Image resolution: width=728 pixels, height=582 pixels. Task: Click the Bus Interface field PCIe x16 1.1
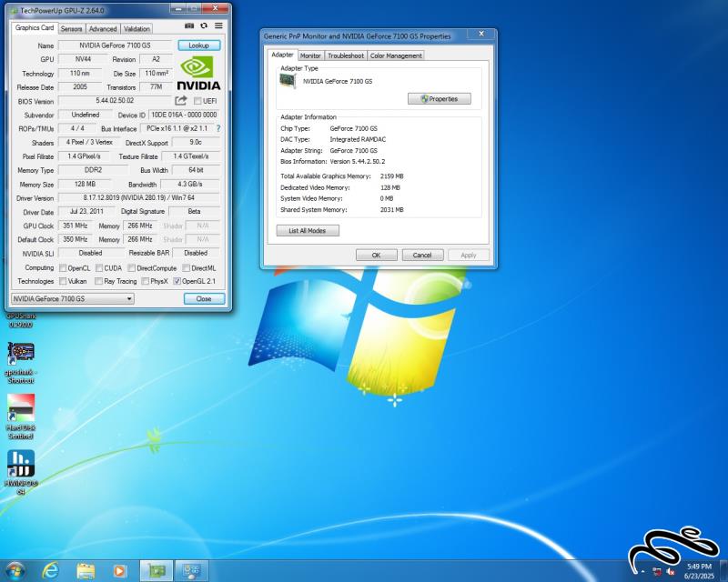pyautogui.click(x=177, y=128)
